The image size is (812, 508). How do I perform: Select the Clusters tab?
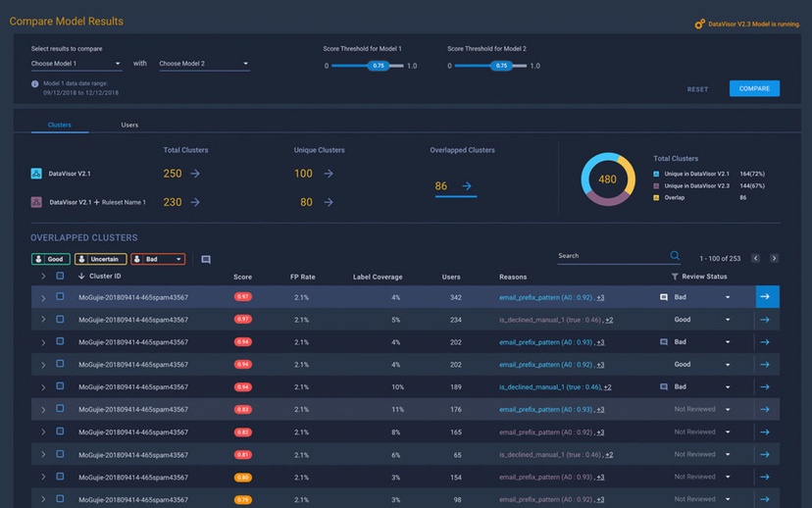coord(60,125)
